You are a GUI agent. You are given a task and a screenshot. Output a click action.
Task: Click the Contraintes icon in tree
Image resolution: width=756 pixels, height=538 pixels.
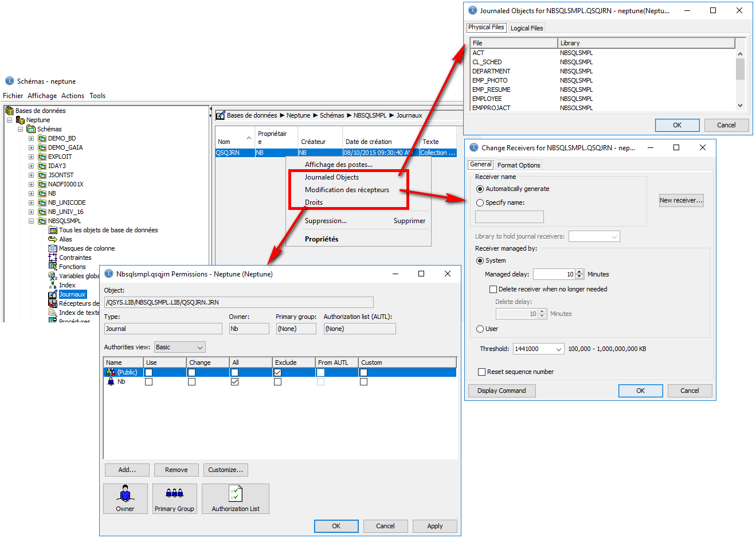[x=53, y=258]
